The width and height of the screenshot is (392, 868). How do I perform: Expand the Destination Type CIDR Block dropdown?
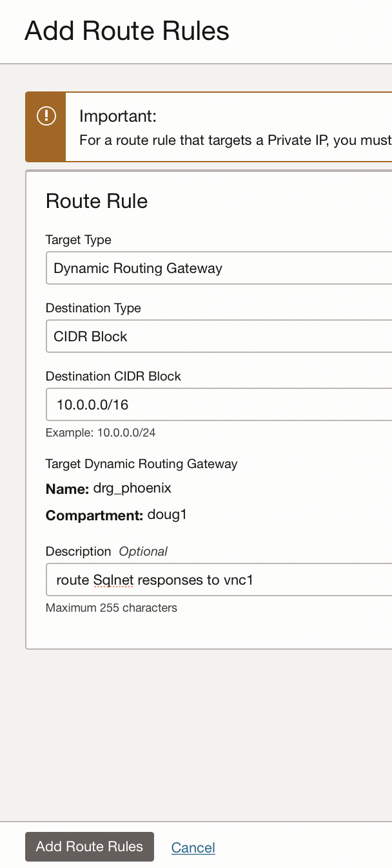219,336
